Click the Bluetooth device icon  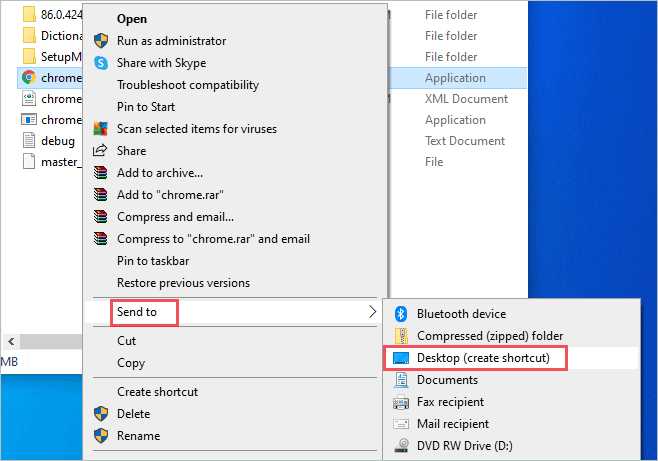coord(400,314)
